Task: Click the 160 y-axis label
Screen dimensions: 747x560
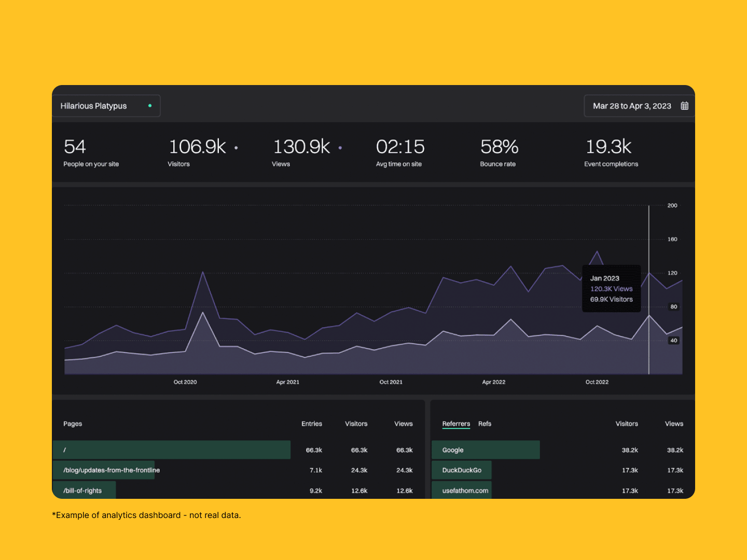Action: (672, 239)
